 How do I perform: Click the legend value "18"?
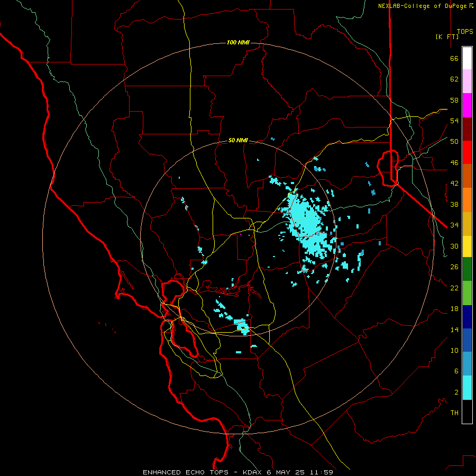click(454, 309)
